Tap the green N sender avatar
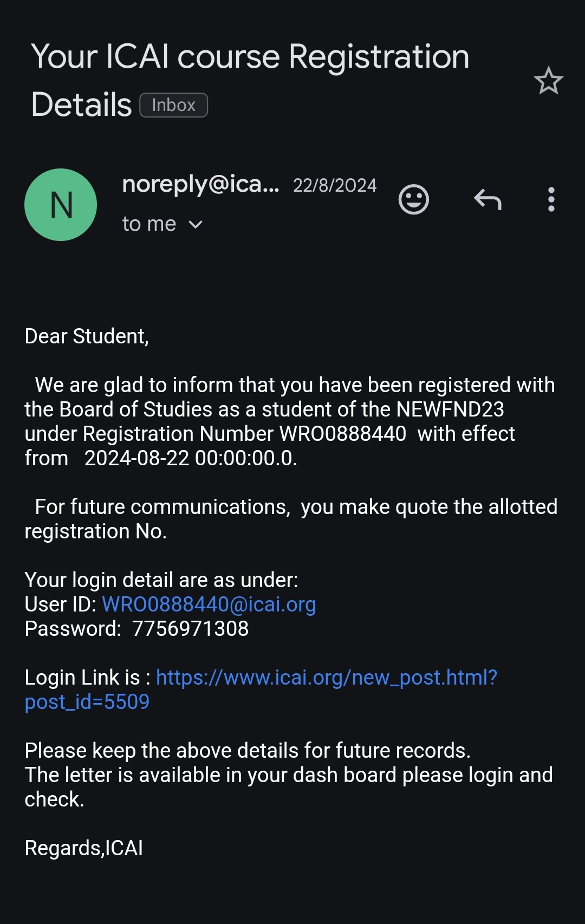The height and width of the screenshot is (924, 585). point(61,205)
